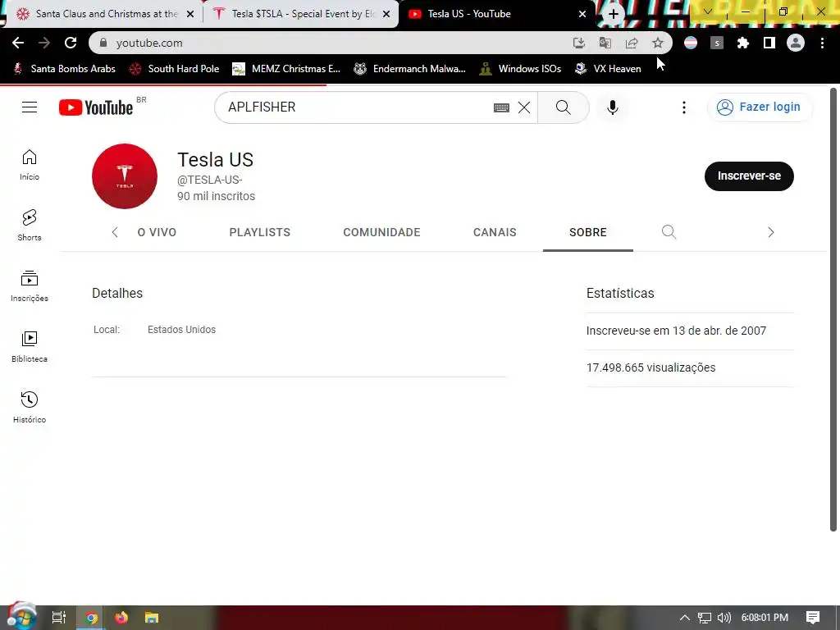Switch to the Tesla $TSLA Special Event tab
The image size is (840, 630).
(300, 14)
